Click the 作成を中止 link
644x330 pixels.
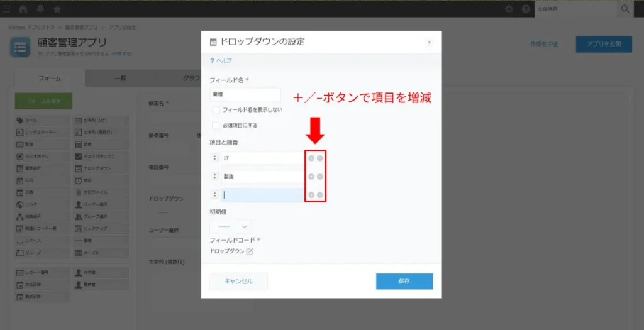tap(544, 45)
